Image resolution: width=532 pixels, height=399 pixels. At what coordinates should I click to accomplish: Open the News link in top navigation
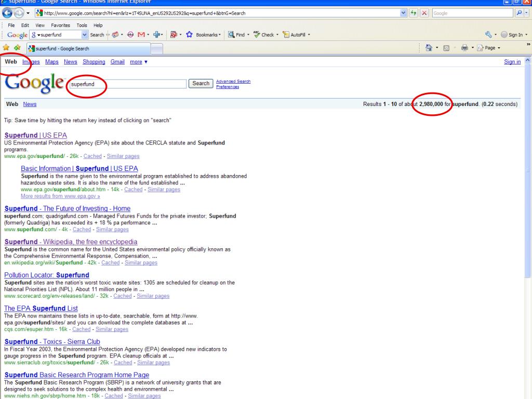click(70, 62)
